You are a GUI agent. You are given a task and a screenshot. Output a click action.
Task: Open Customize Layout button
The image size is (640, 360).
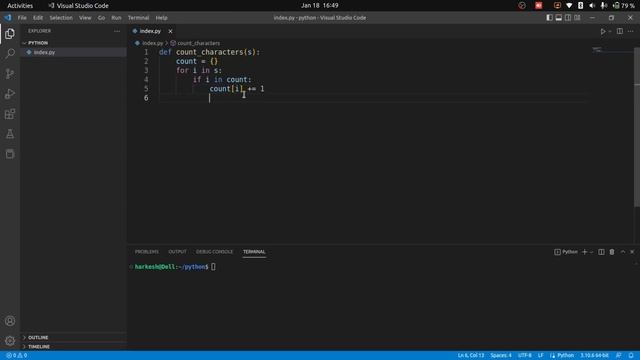click(x=577, y=18)
